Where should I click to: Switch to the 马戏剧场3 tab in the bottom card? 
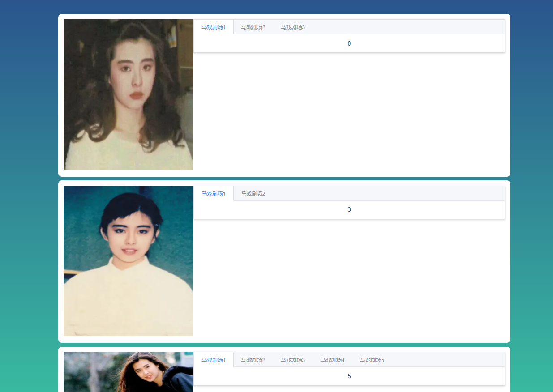tap(293, 360)
